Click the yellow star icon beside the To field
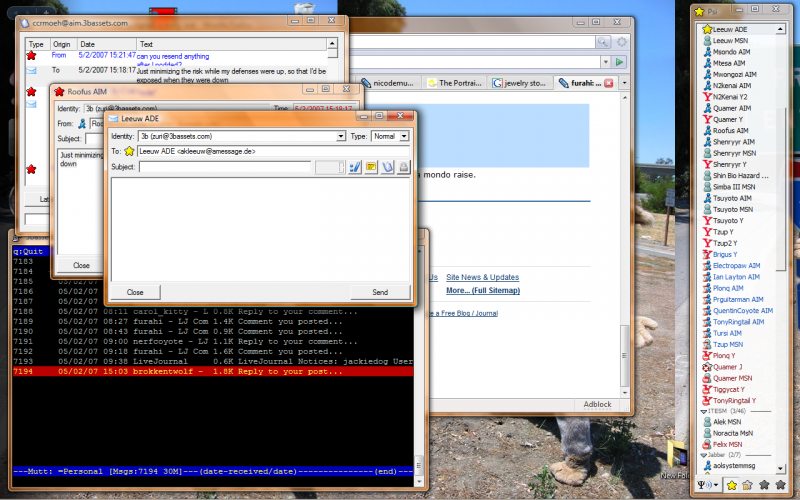This screenshot has height=500, width=800. pyautogui.click(x=130, y=151)
